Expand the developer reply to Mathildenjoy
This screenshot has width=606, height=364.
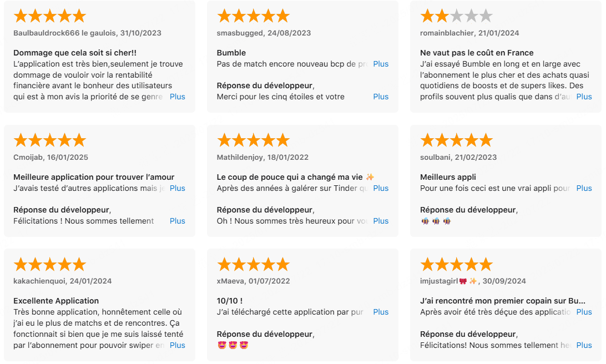tap(381, 221)
